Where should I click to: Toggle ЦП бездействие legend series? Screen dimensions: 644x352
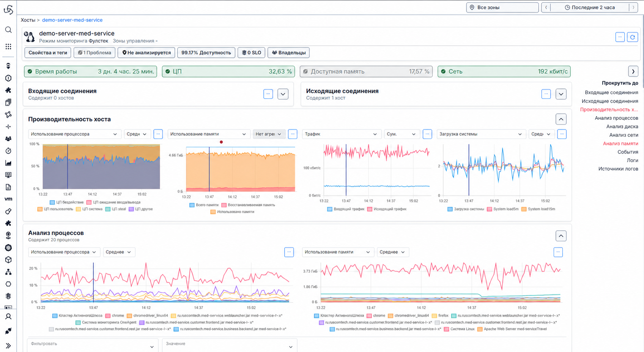pos(66,202)
